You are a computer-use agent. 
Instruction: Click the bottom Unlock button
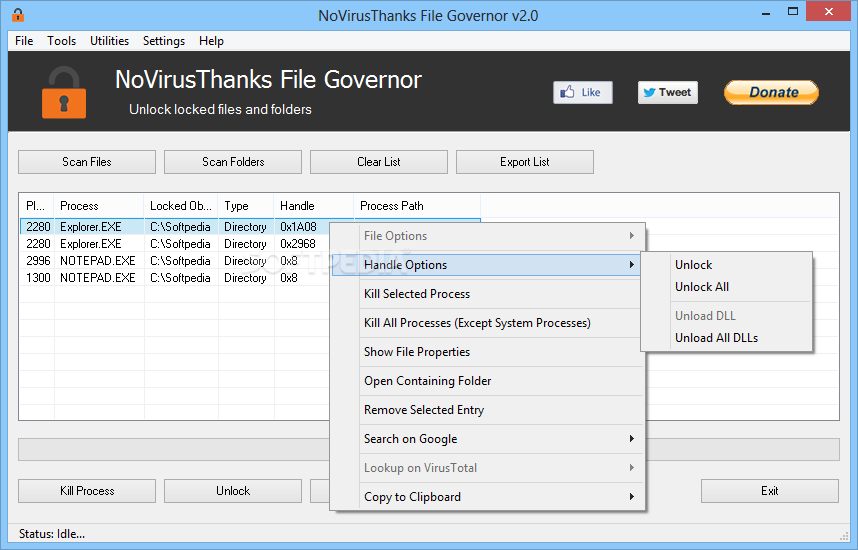[233, 491]
